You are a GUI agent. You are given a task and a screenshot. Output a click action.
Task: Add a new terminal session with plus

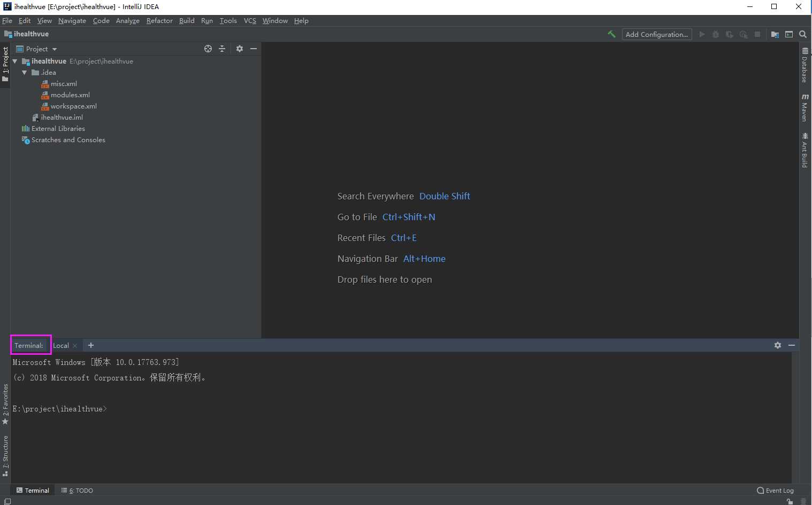click(91, 345)
